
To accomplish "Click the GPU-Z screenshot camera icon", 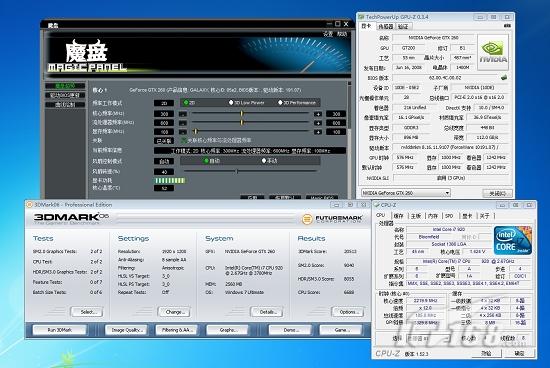I will coord(507,26).
